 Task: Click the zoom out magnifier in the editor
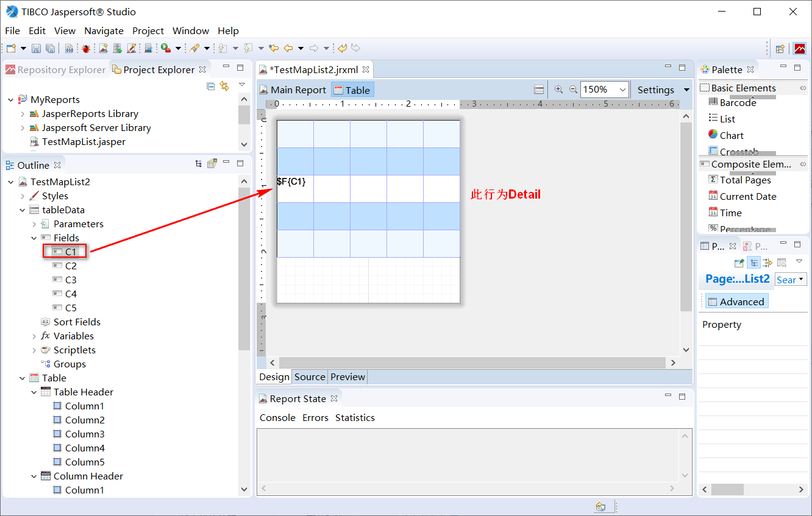coord(573,90)
